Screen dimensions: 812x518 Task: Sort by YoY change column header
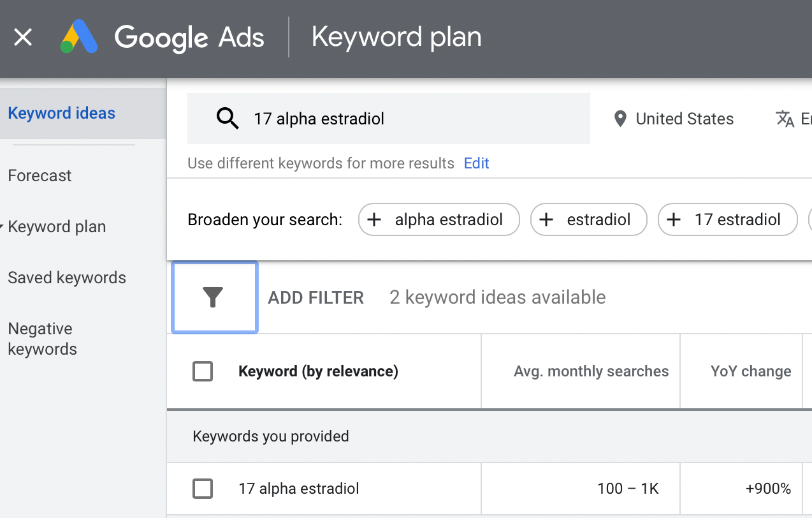point(751,371)
